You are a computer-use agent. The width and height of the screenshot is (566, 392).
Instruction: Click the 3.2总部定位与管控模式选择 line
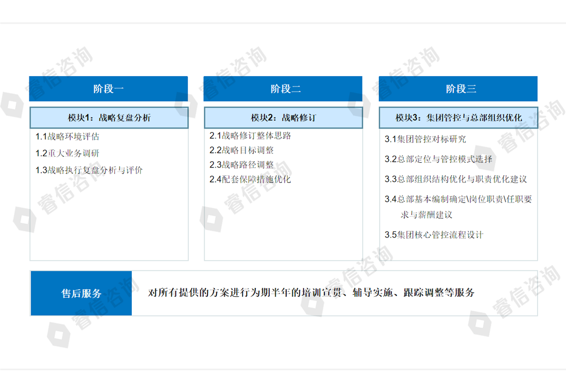[x=438, y=160]
